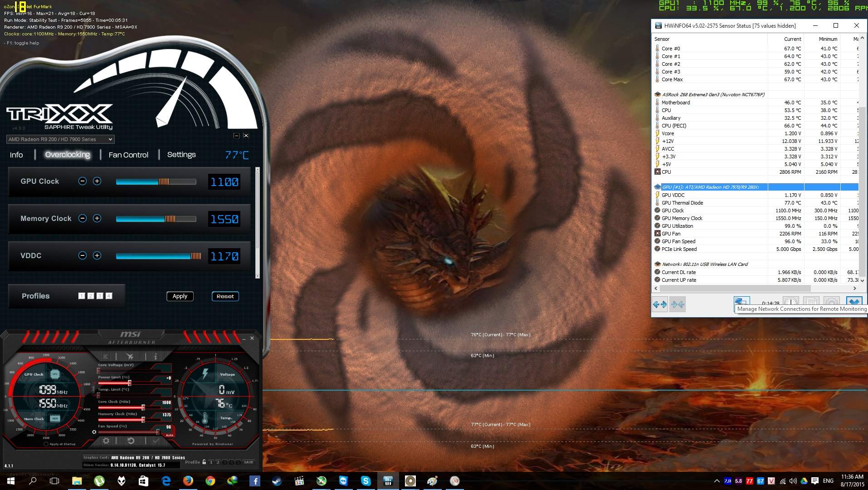
Task: Toggle Apply at Startup in Afterburner
Action: 46,444
